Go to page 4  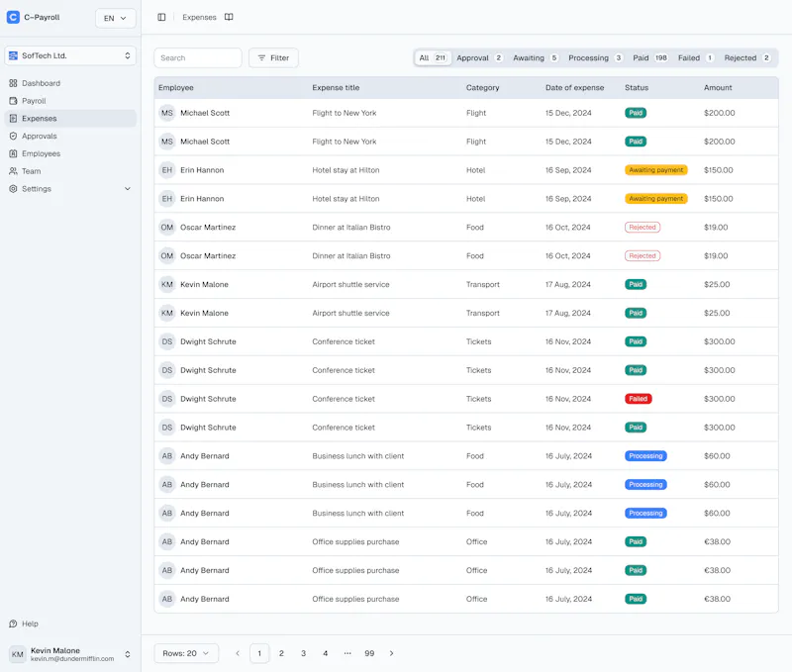(x=326, y=653)
